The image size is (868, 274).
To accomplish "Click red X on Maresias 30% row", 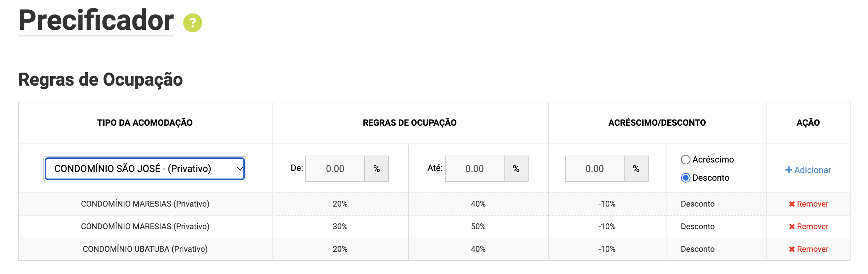I will pos(792,227).
